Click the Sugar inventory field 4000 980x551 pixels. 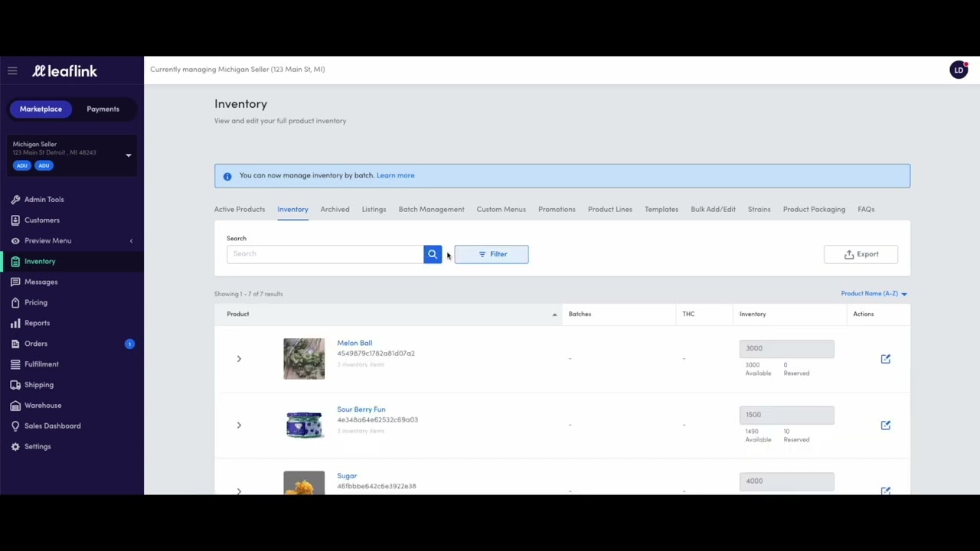[x=786, y=481]
